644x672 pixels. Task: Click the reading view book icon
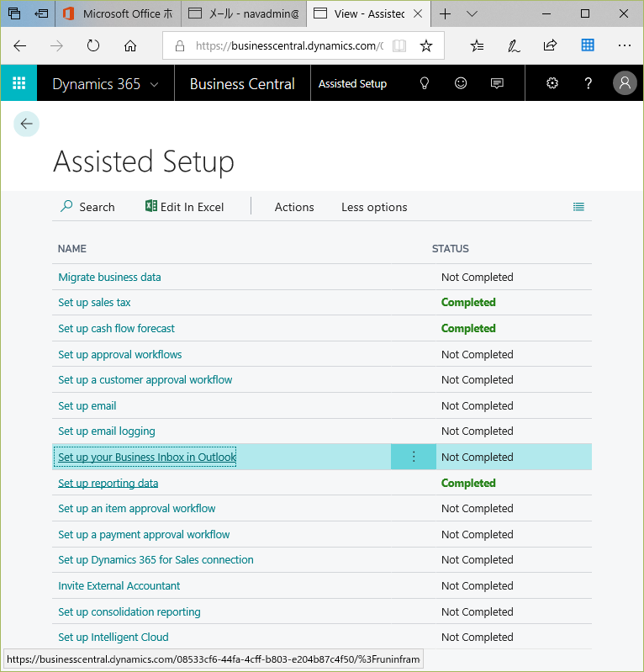click(399, 46)
